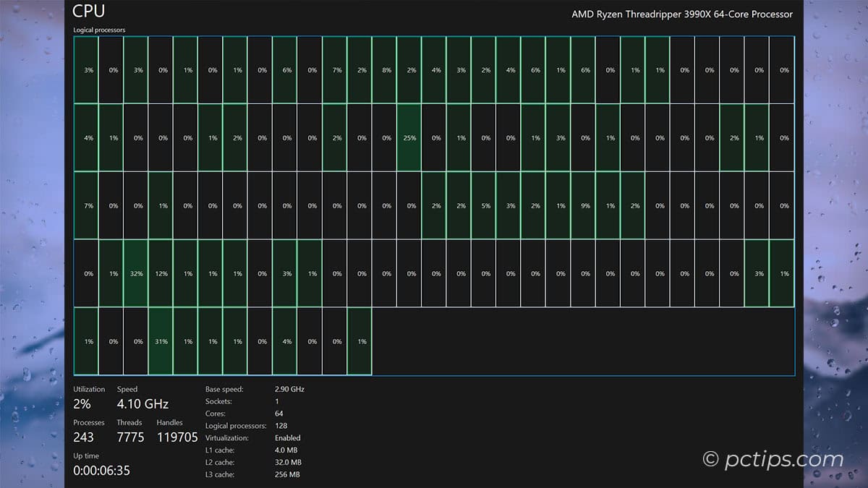The width and height of the screenshot is (868, 488).
Task: Click the AMD Ryzen Threadripper 3990X processor name
Action: point(681,14)
